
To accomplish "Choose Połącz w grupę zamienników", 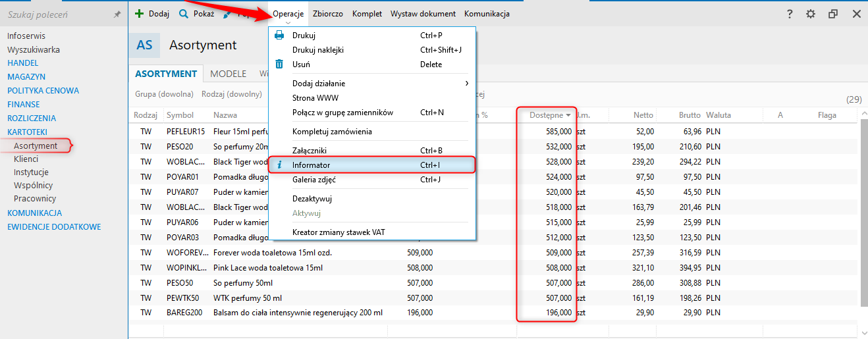I will [372, 112].
